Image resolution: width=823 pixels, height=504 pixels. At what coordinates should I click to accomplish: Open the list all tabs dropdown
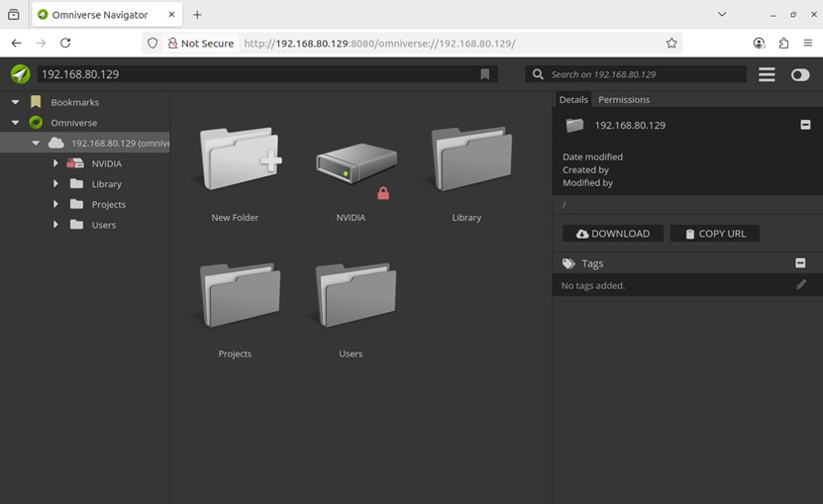pyautogui.click(x=722, y=14)
